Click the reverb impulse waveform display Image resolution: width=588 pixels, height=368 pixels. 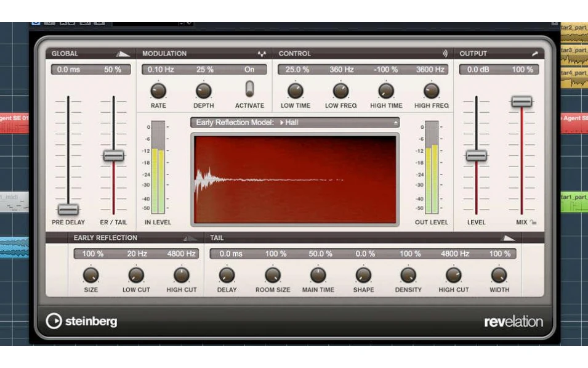click(296, 178)
